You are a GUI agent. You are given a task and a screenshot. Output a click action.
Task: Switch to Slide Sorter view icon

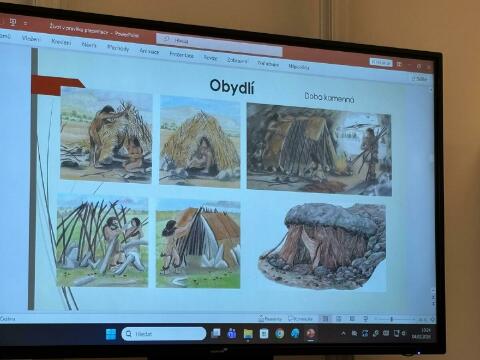[339, 319]
